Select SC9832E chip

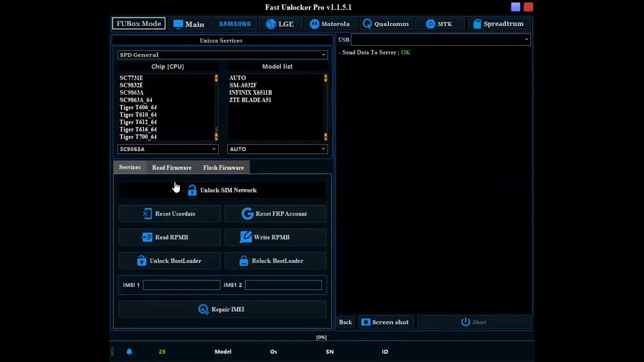[x=131, y=85]
